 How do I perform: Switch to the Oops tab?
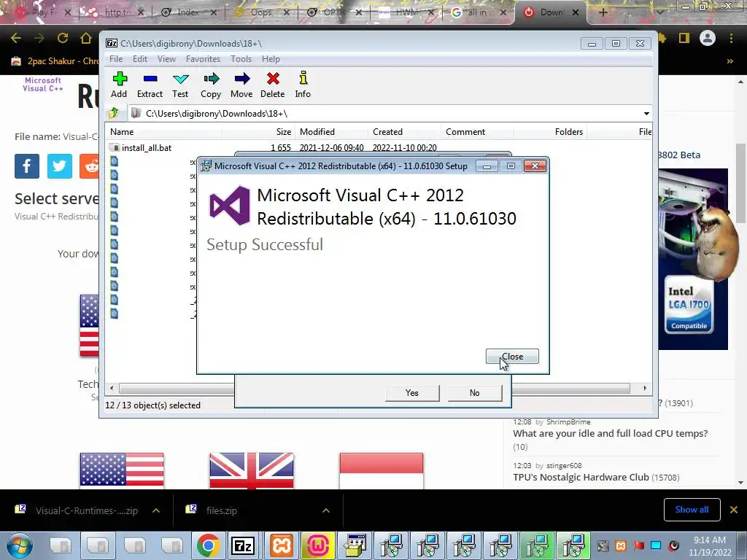tap(261, 12)
